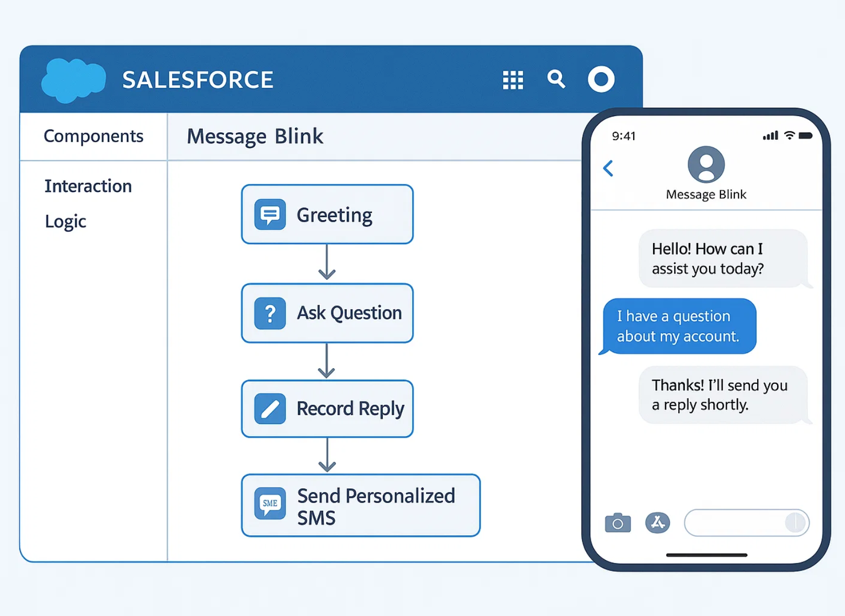Select the Ask Question flow step
845x616 pixels.
(327, 313)
